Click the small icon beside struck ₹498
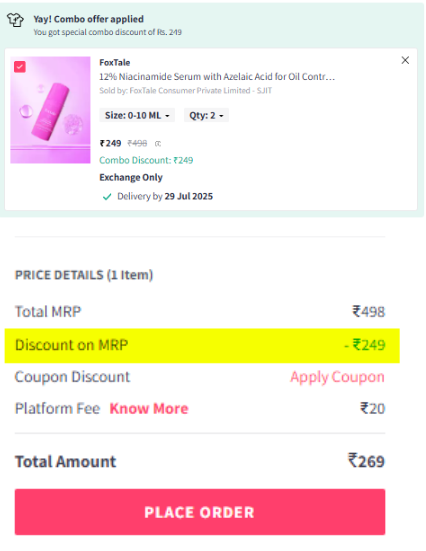The width and height of the screenshot is (426, 551). [x=158, y=143]
